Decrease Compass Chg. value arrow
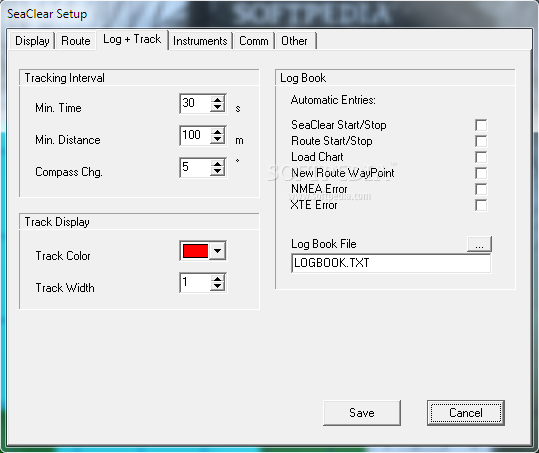This screenshot has width=539, height=453. coord(218,171)
